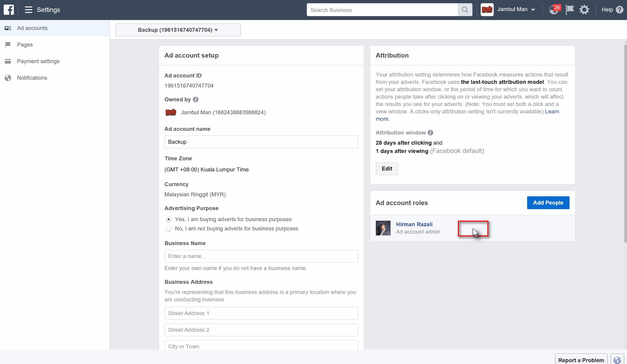Click the Pages flag icon in sidebar

click(8, 45)
